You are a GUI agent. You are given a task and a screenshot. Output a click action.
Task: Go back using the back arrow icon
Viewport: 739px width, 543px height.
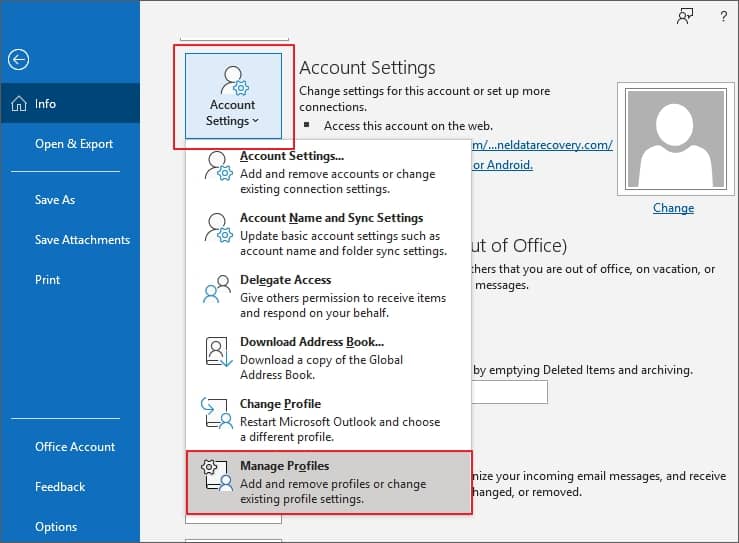click(x=18, y=60)
